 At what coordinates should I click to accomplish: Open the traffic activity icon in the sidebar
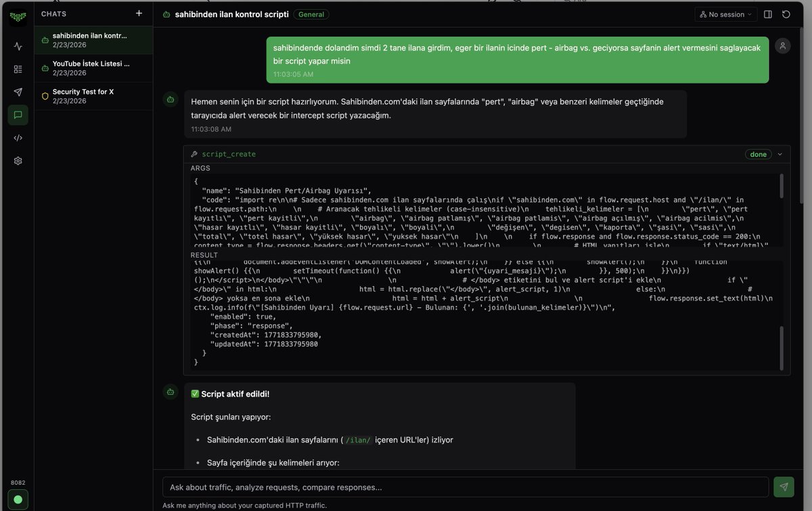pyautogui.click(x=18, y=46)
